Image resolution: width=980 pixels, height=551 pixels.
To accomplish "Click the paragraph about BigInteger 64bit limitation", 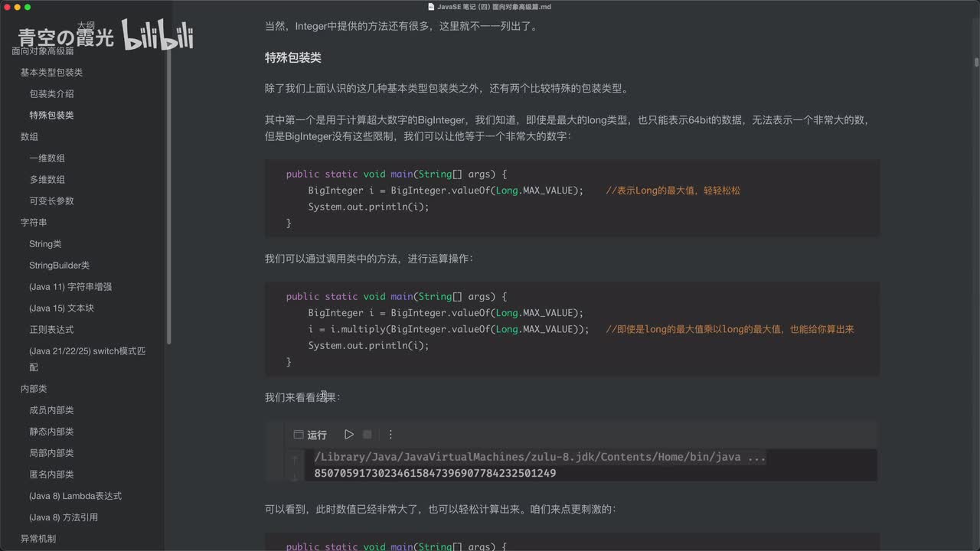I will 568,128.
